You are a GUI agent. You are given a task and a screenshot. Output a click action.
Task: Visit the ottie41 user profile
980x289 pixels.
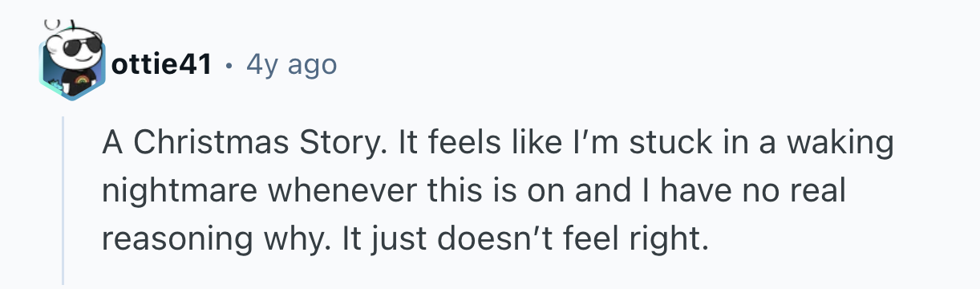pos(160,64)
